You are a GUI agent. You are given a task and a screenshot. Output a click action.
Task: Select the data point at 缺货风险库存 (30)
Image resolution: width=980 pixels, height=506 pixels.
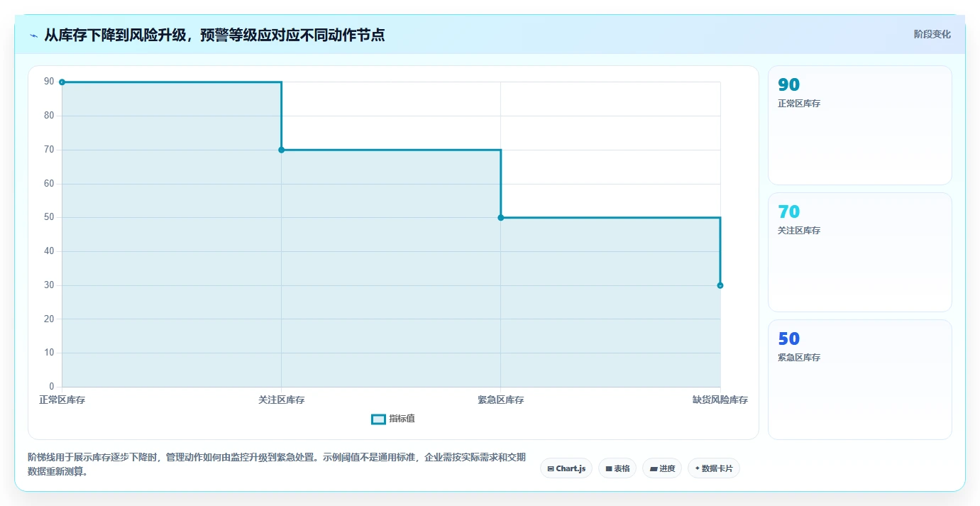pos(720,285)
